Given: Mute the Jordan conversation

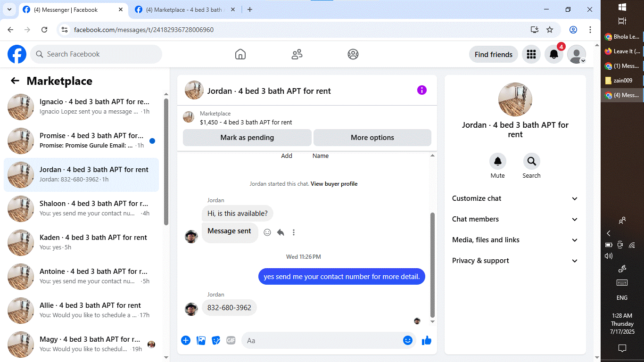Looking at the screenshot, I should tap(497, 161).
